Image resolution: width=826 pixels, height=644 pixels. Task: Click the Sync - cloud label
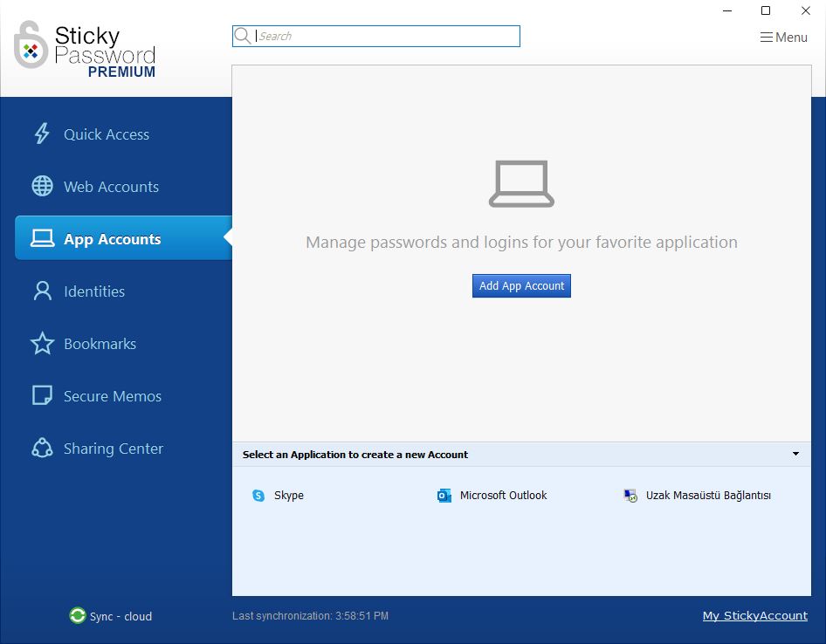(x=120, y=616)
